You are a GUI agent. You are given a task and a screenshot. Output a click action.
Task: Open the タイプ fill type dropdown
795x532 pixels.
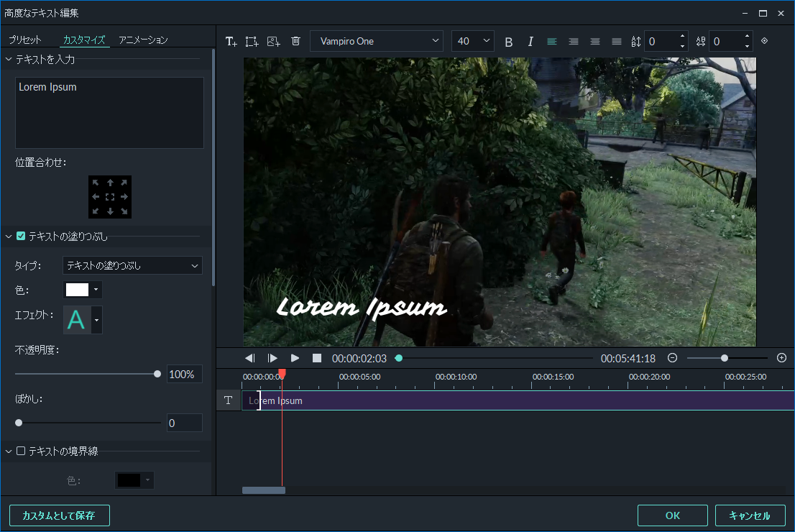pyautogui.click(x=132, y=265)
